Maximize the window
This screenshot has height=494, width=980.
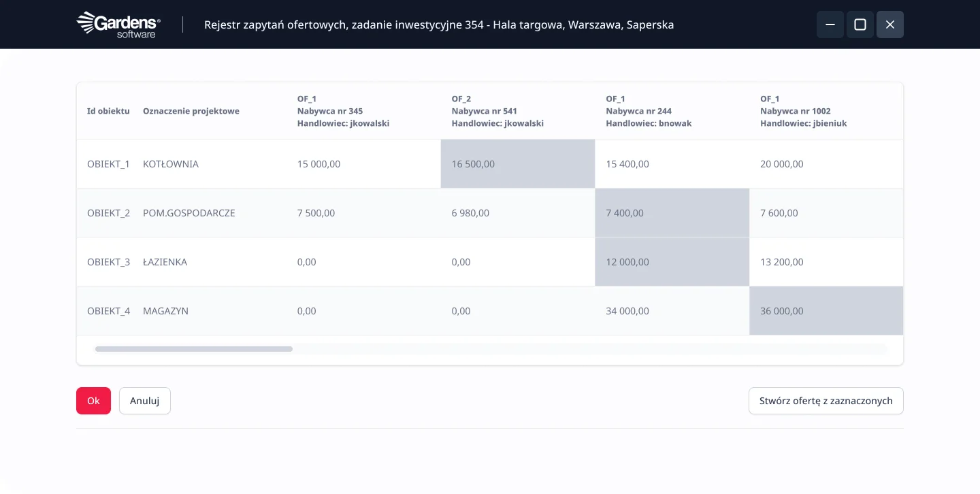tap(860, 24)
